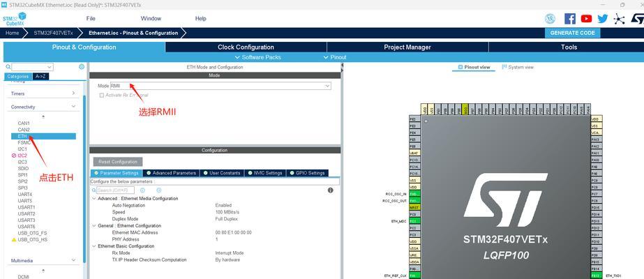Open the categories panel gear settings icon

coord(82,66)
